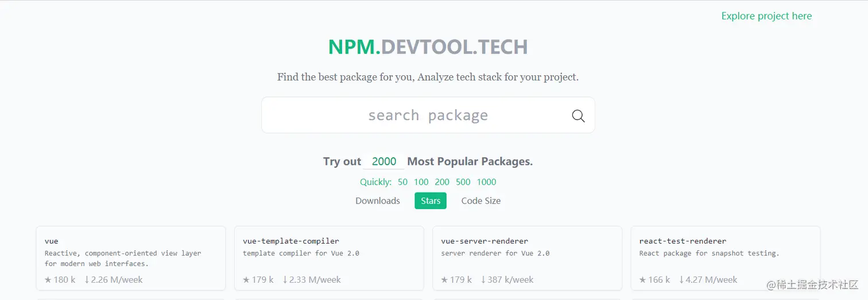The width and height of the screenshot is (868, 300).
Task: Select the Stars sorting tab
Action: pyautogui.click(x=431, y=201)
